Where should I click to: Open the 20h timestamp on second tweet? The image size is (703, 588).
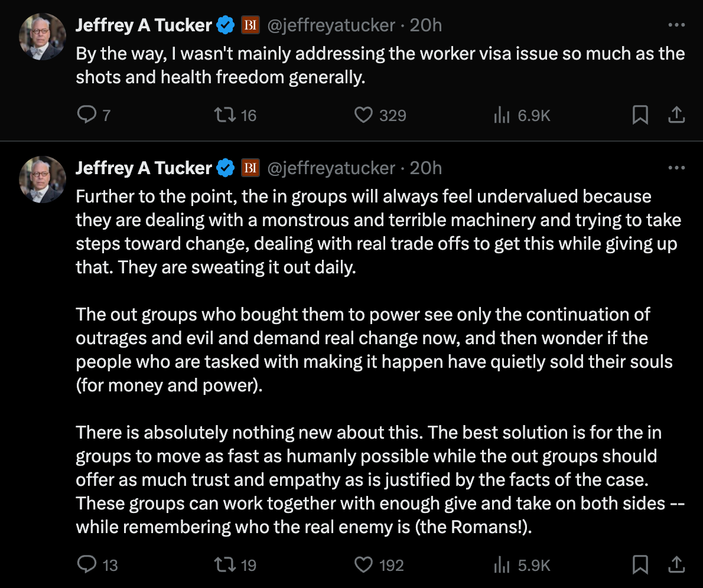pyautogui.click(x=425, y=168)
